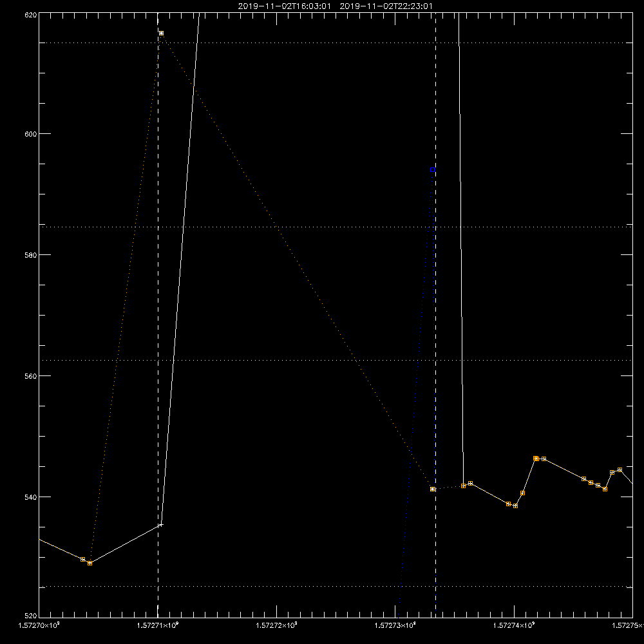Select the orange peak marker near 617
The image size is (644, 644).
(x=162, y=33)
